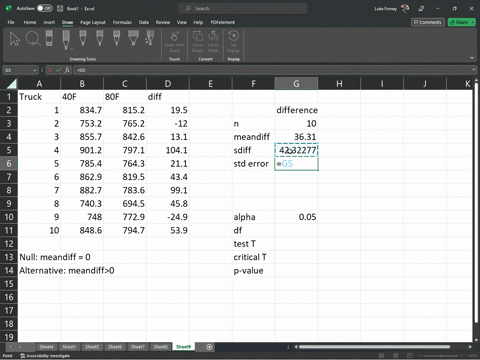Open the Luke Finney account picture
The image size is (480, 360).
point(405,8)
